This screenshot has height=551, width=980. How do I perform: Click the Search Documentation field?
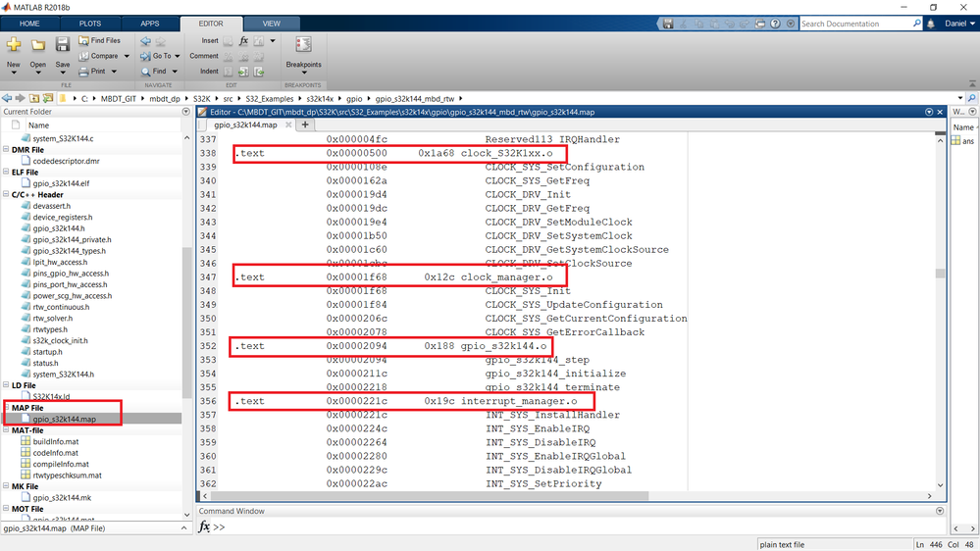(x=855, y=24)
